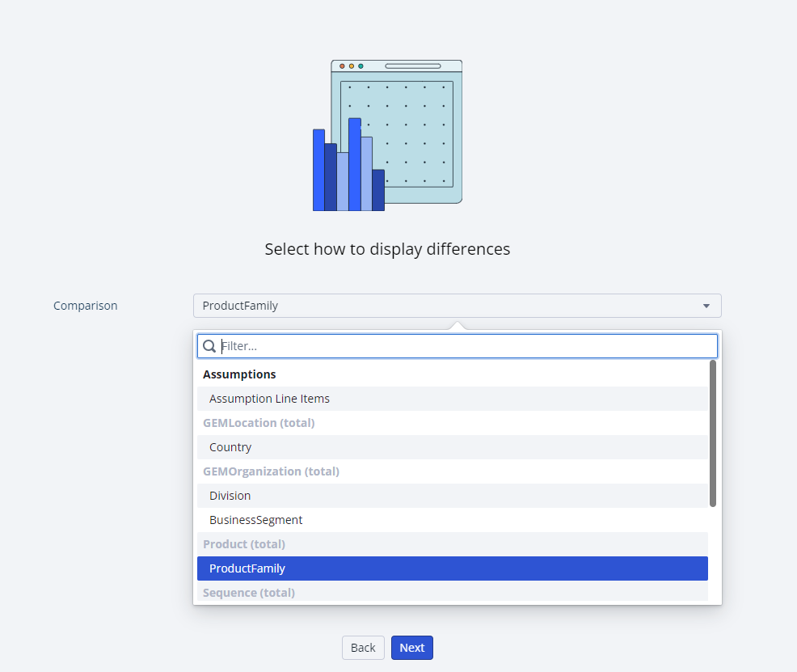
Task: Select GEMOrganization (total) group entry
Action: coord(271,471)
